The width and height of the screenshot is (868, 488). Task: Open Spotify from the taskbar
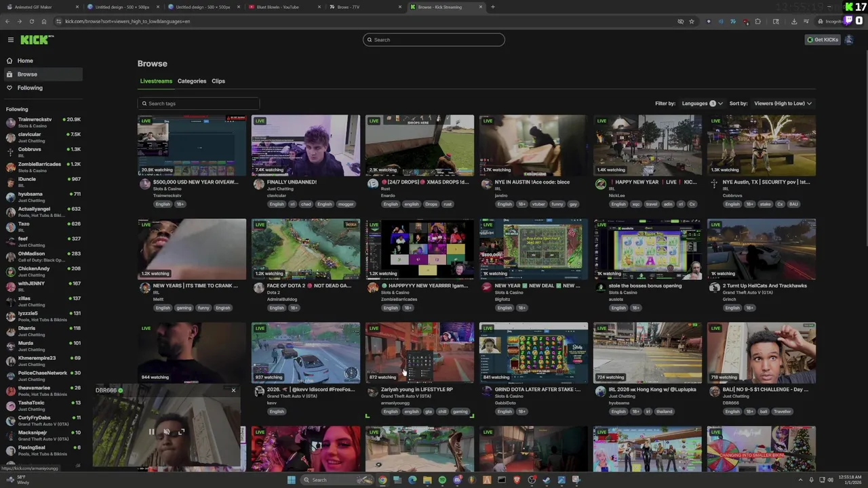click(442, 480)
